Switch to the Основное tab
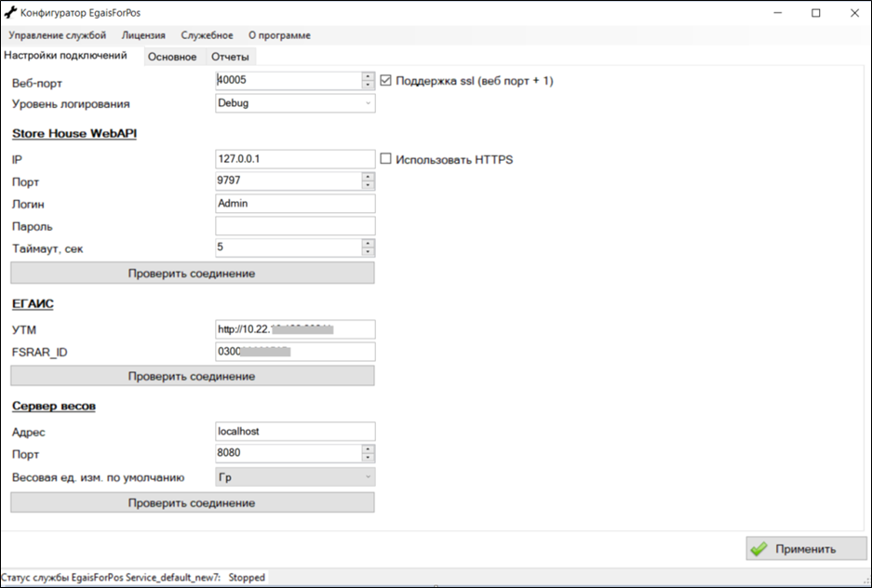 click(172, 57)
